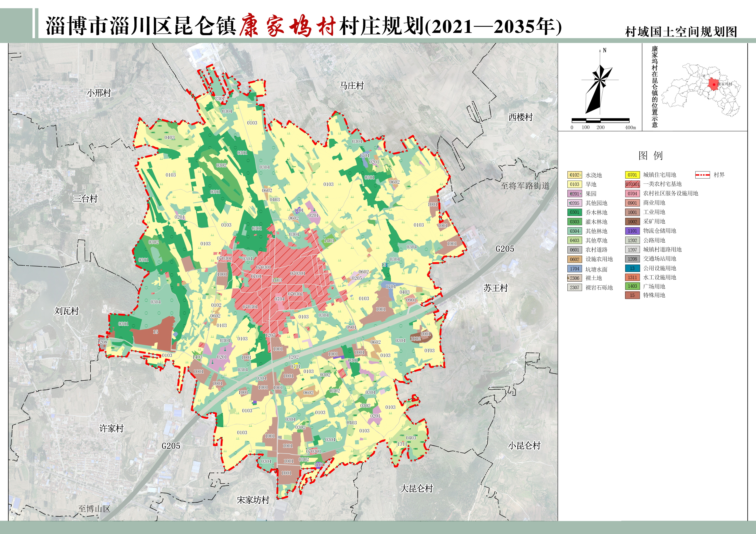Image resolution: width=756 pixels, height=534 pixels.
Task: Pick the blue 13 公用设施用地 swatch
Action: tap(632, 268)
